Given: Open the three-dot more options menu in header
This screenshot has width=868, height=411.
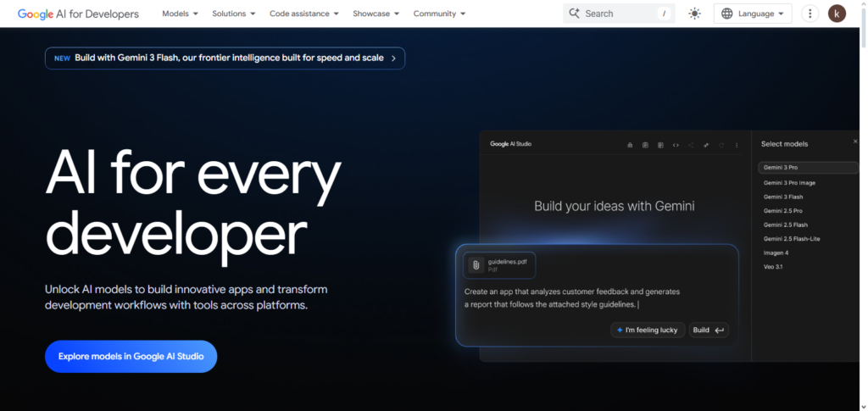Looking at the screenshot, I should [810, 14].
